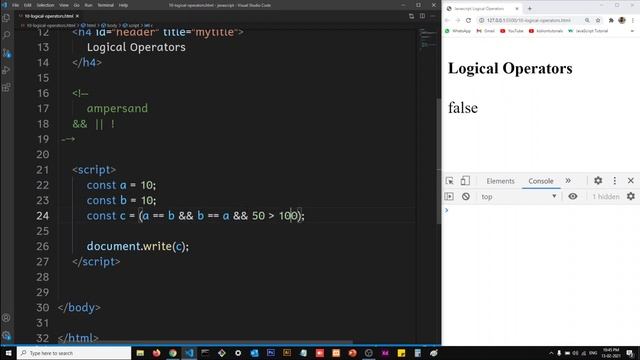Close the Javascript Logical Operators Chrome tab
Image resolution: width=640 pixels, height=360 pixels.
click(516, 8)
